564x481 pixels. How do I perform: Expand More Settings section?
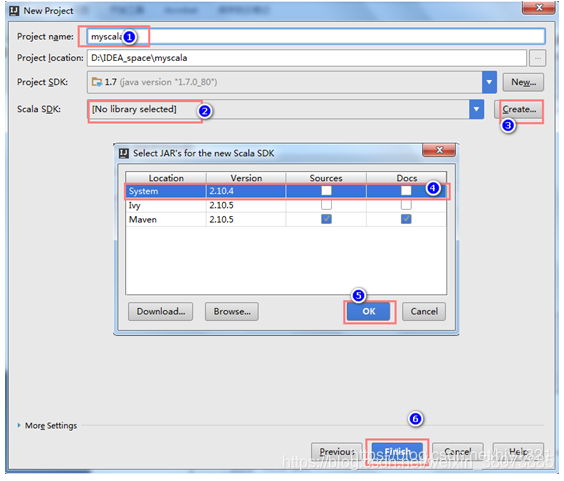point(47,426)
